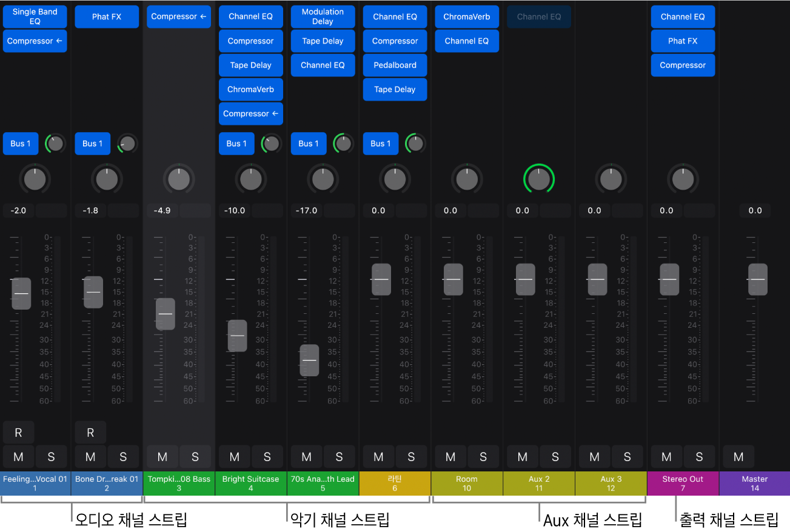Click the pan knob on the Room channel
790x532 pixels.
467,179
